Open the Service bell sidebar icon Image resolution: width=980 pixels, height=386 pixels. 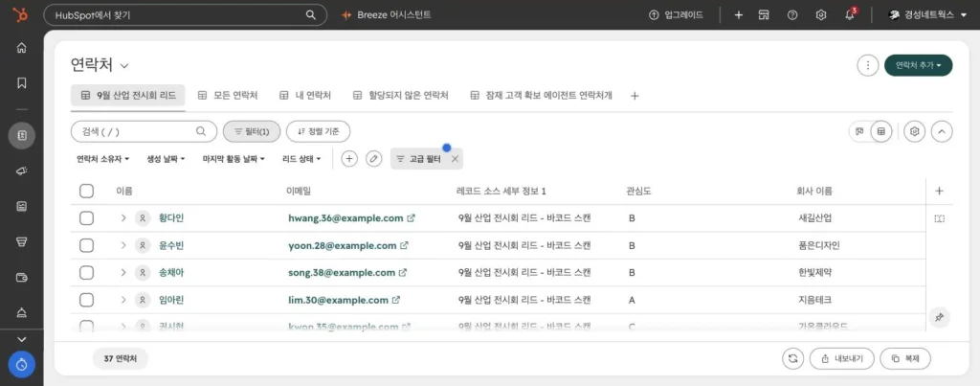pos(21,313)
